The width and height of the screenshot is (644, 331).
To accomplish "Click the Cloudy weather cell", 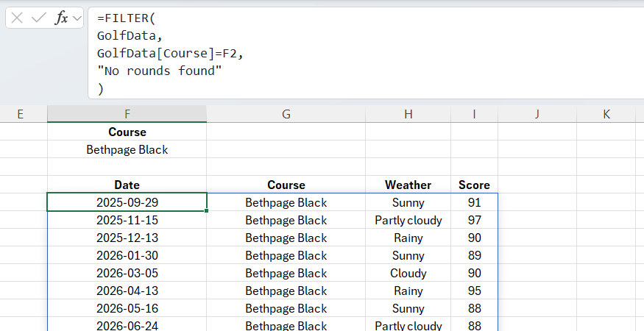I will tap(408, 273).
